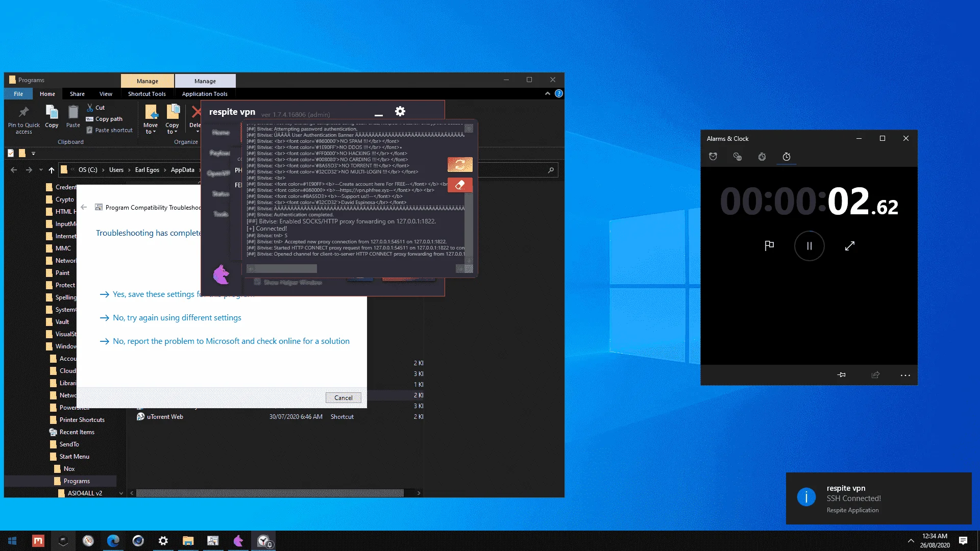Pause the running stopwatch

coord(809,246)
